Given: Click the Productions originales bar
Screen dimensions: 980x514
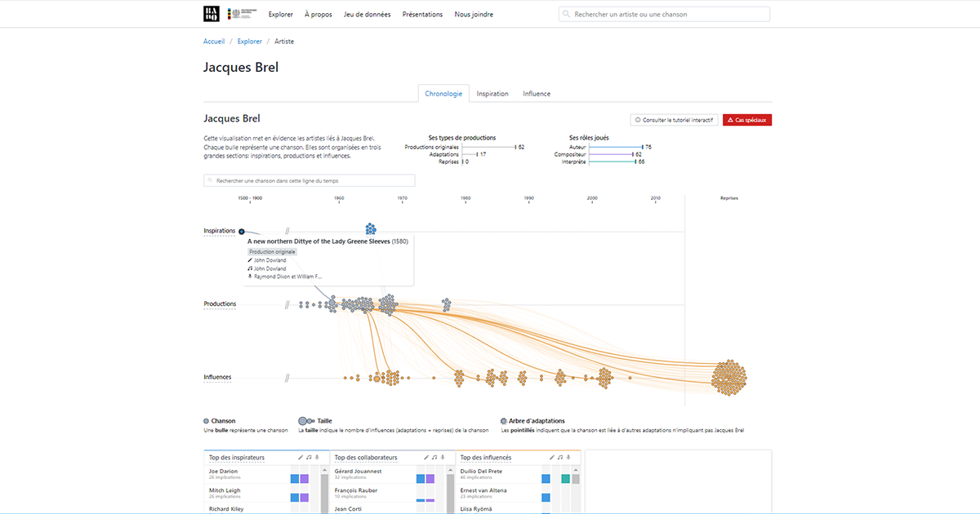Looking at the screenshot, I should tap(488, 147).
